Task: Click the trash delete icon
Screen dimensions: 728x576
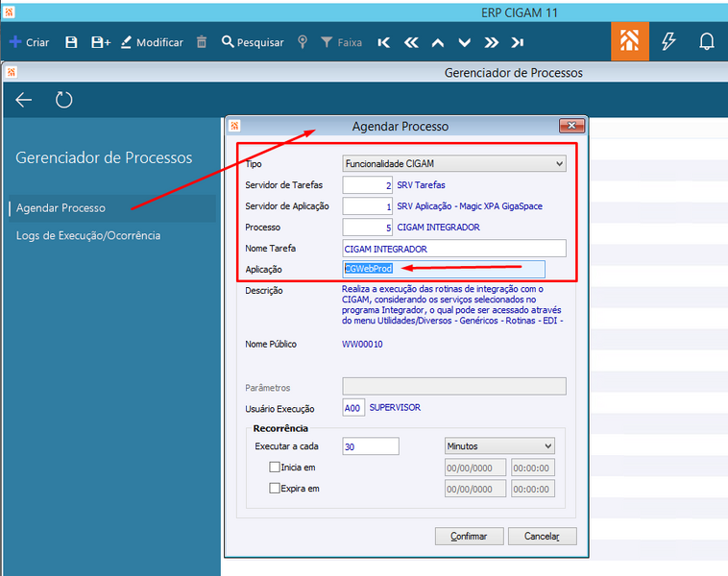Action: [x=202, y=42]
